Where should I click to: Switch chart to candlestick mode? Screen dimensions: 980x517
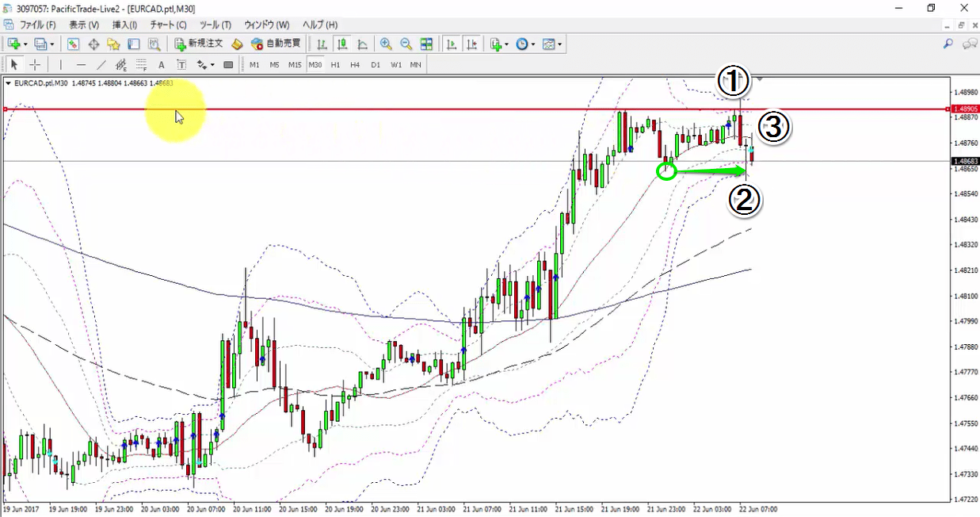tap(342, 44)
